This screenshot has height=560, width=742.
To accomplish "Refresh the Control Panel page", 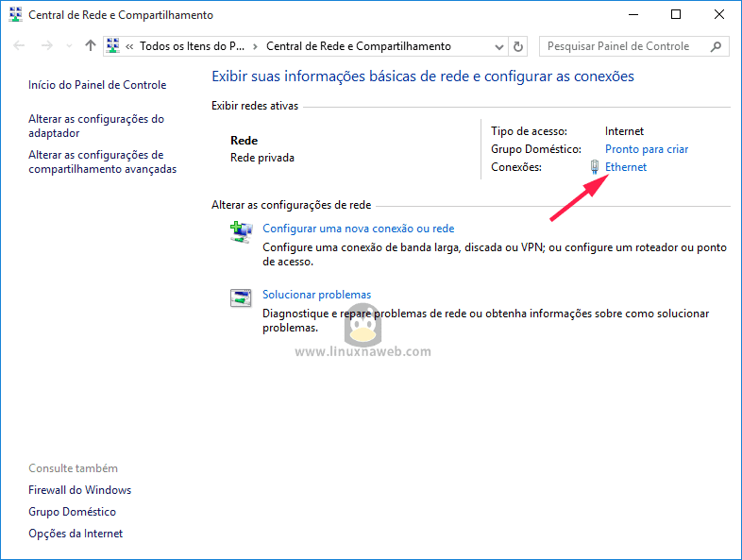I will coord(517,46).
